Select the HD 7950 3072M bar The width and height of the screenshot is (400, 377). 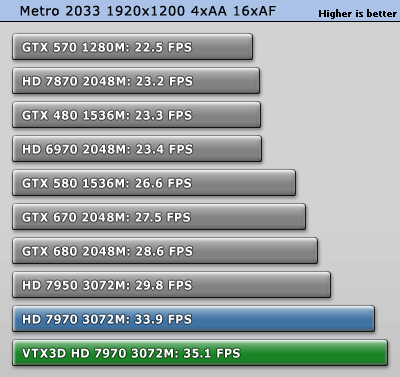[172, 285]
